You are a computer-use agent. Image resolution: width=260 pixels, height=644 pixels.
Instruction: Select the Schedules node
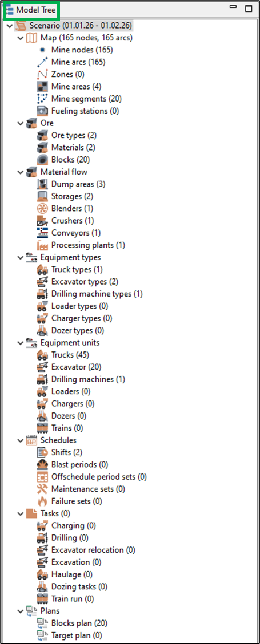pos(58,440)
